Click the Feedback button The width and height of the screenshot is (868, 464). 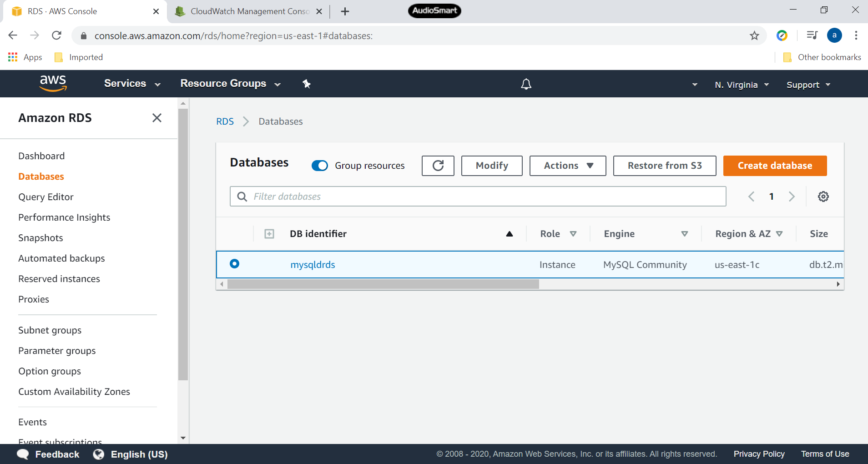point(48,454)
